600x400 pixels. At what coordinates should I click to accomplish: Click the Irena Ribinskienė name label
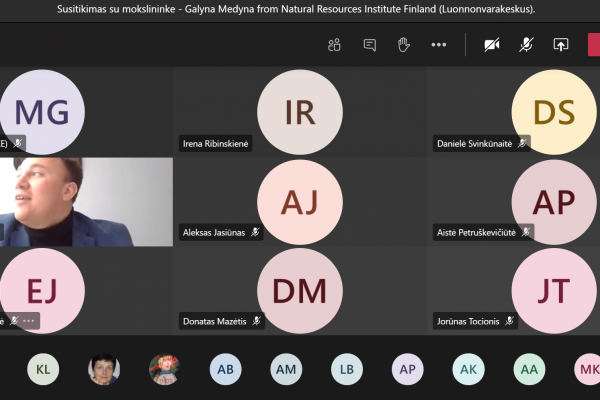pyautogui.click(x=215, y=144)
